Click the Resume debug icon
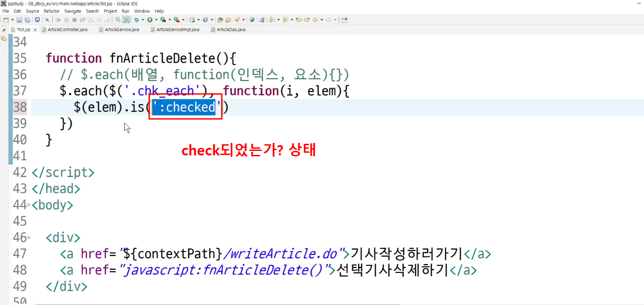644x305 pixels. 58,20
